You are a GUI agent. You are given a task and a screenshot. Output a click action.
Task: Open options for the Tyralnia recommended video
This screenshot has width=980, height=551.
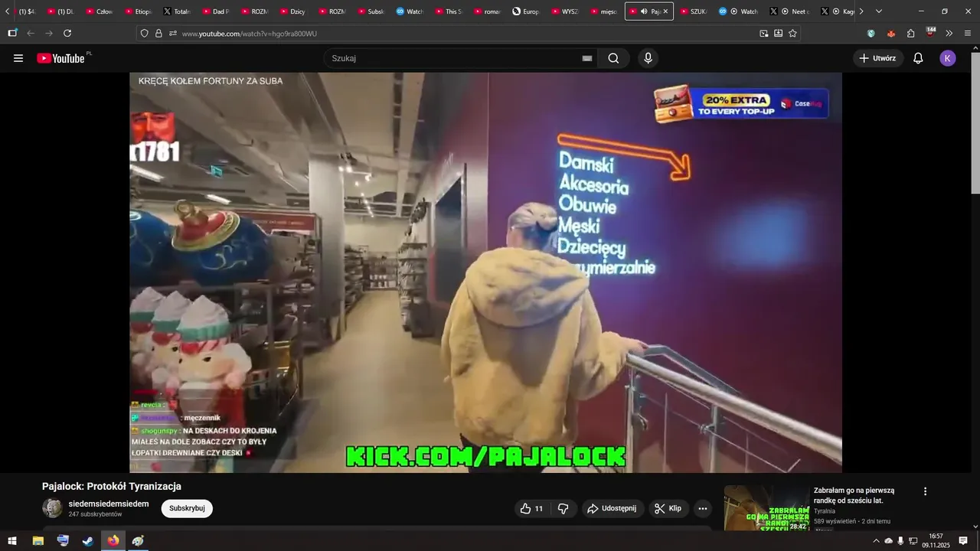click(x=925, y=491)
